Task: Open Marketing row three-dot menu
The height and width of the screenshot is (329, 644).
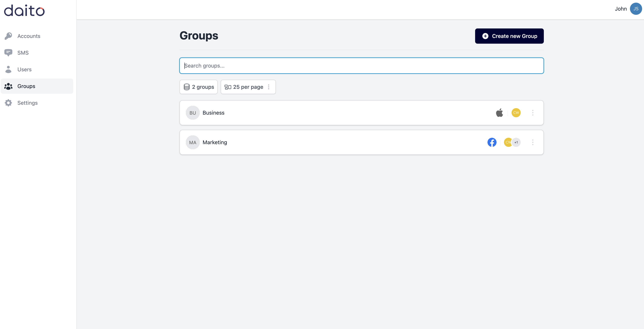Action: pyautogui.click(x=533, y=142)
